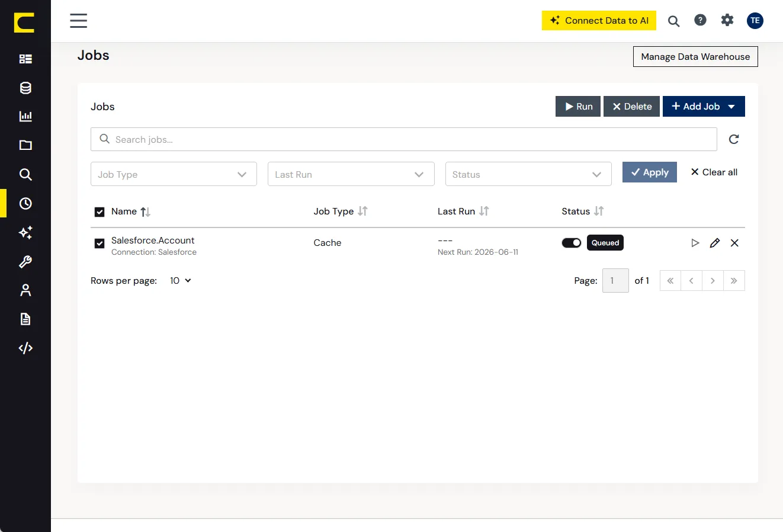Viewport: 783px width, 532px height.
Task: Sort by Name column arrows
Action: [146, 211]
